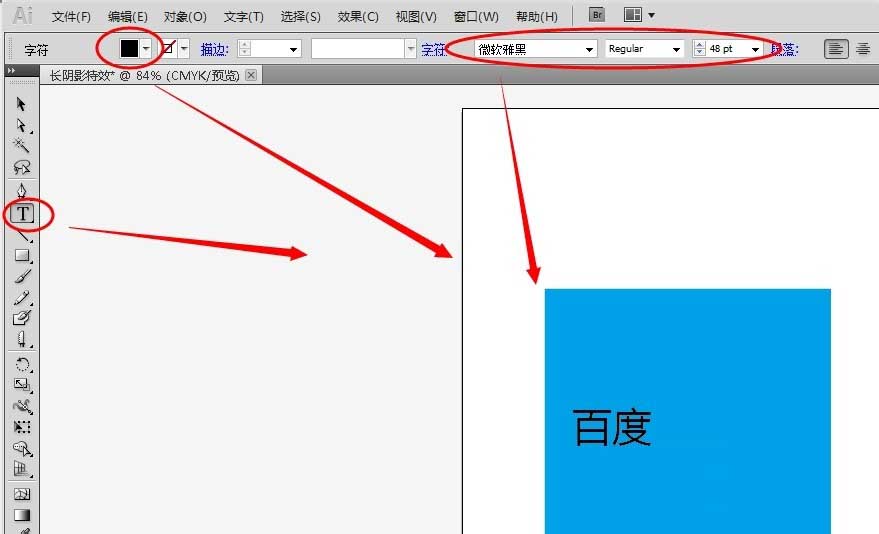The width and height of the screenshot is (879, 534).
Task: Select the Selection (black arrow) tool
Action: (21, 104)
